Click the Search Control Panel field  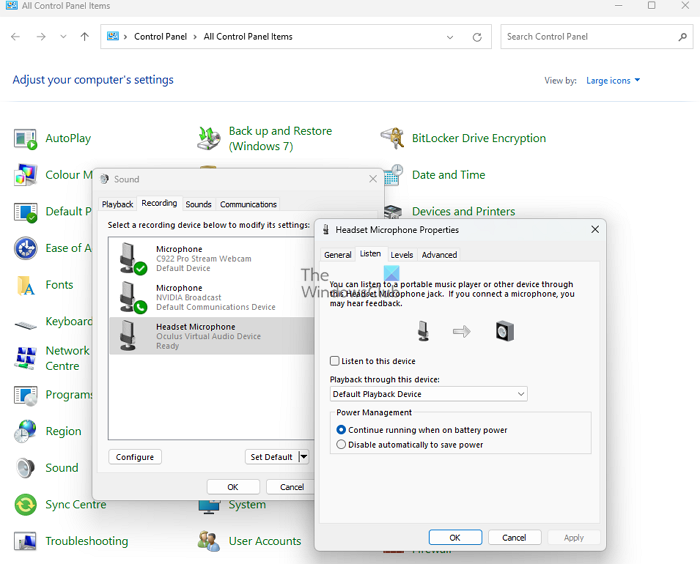pos(588,37)
